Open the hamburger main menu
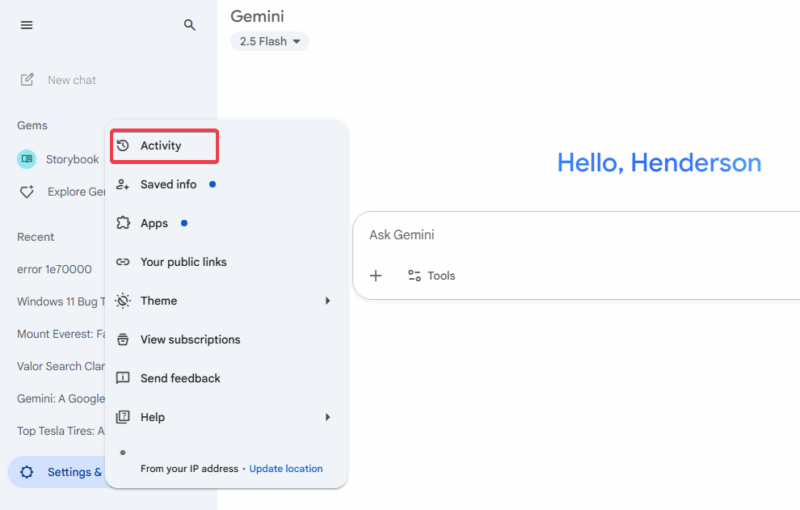Screen dimensions: 800x510 pos(27,25)
